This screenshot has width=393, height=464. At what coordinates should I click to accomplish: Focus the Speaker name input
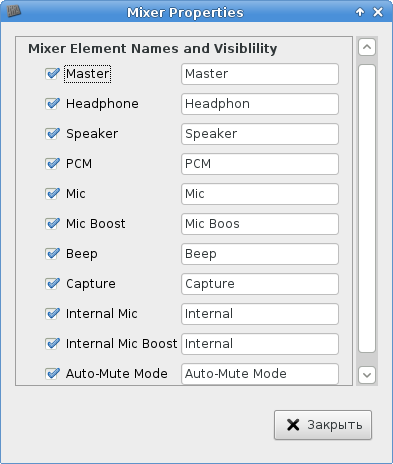tap(260, 134)
